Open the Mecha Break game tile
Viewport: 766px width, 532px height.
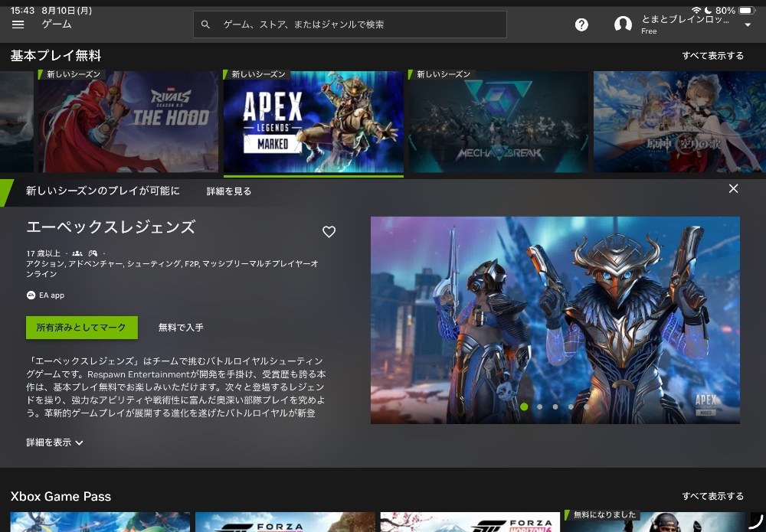coord(499,122)
